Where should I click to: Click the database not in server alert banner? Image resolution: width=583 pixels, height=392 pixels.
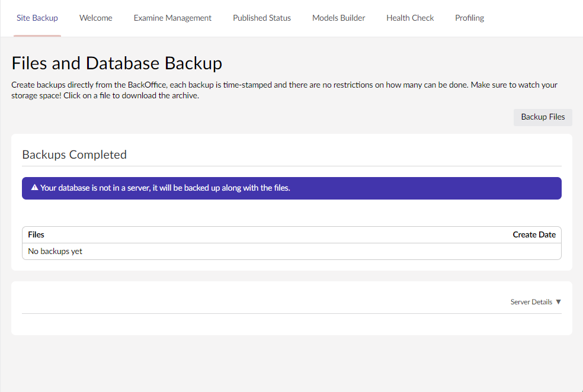tap(291, 188)
